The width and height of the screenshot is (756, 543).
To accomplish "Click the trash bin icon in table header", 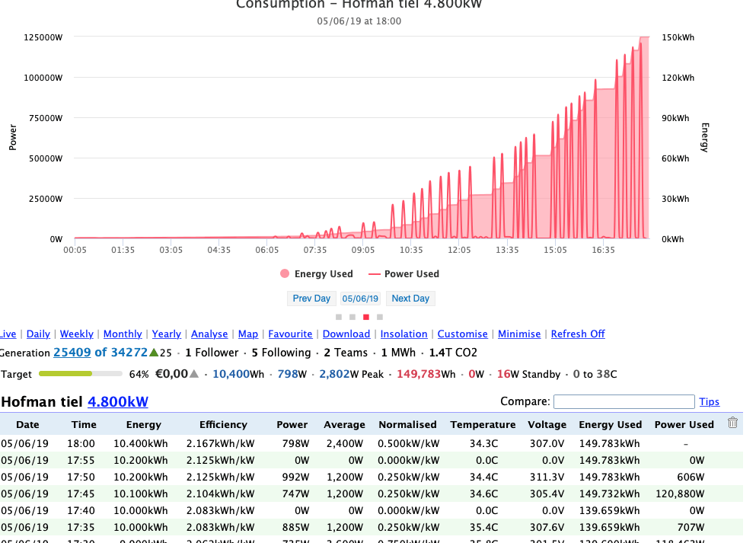I will (732, 423).
